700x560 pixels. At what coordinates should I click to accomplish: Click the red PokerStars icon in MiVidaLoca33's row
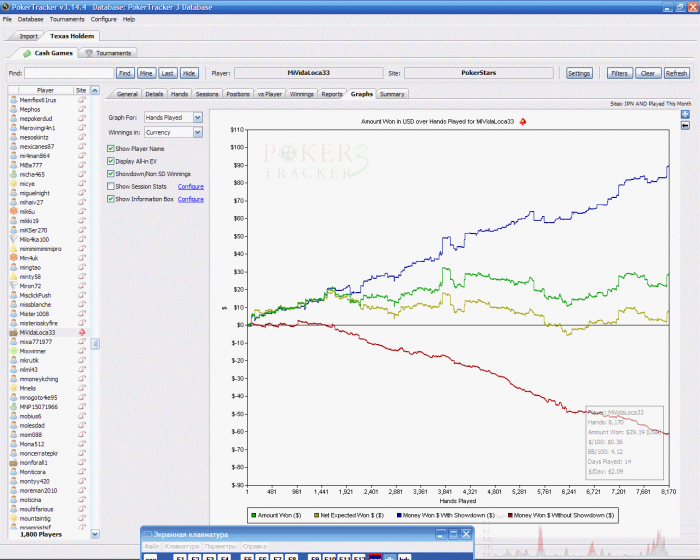pyautogui.click(x=82, y=332)
